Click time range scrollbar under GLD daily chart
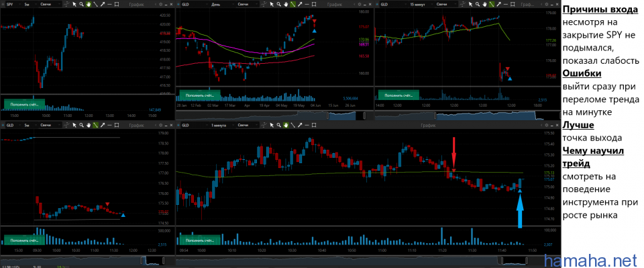644x268 pixels. [x=275, y=116]
